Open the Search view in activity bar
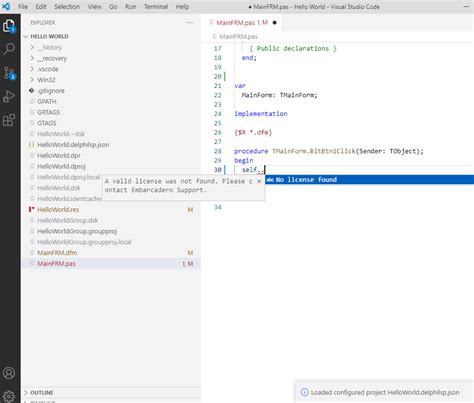 click(x=9, y=49)
